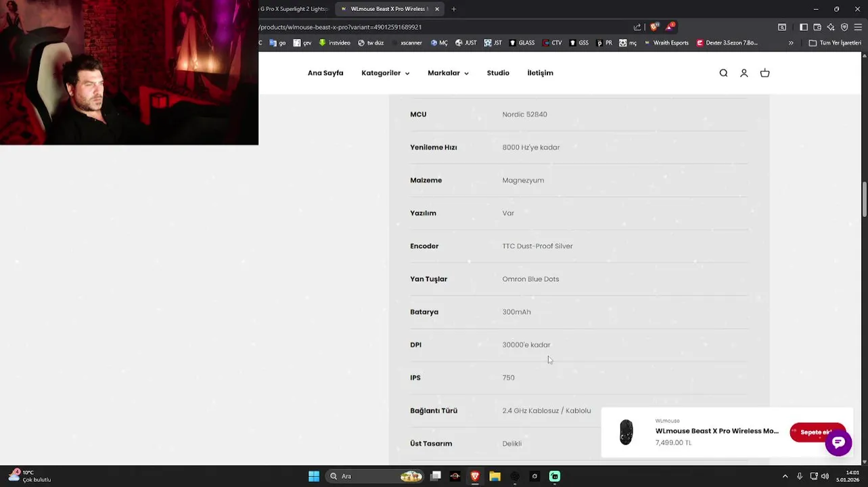Open the Tüm Yer İşaretleri folder
This screenshot has width=868, height=487.
(x=835, y=43)
